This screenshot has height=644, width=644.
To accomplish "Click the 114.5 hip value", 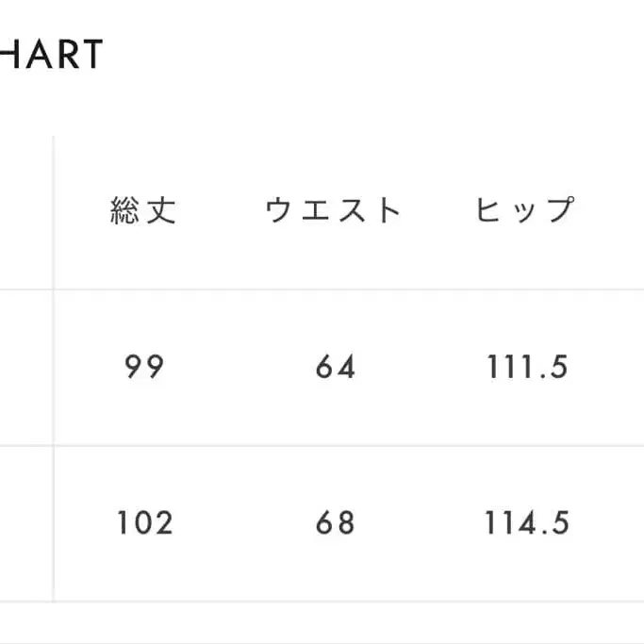I will coord(527,522).
